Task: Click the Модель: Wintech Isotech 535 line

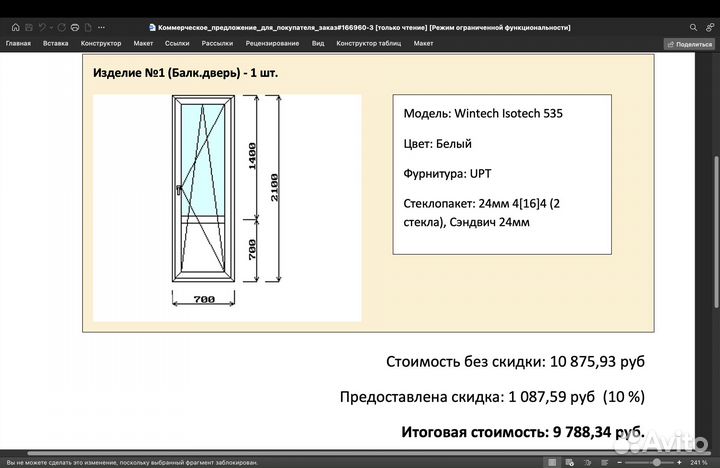Action: click(483, 113)
